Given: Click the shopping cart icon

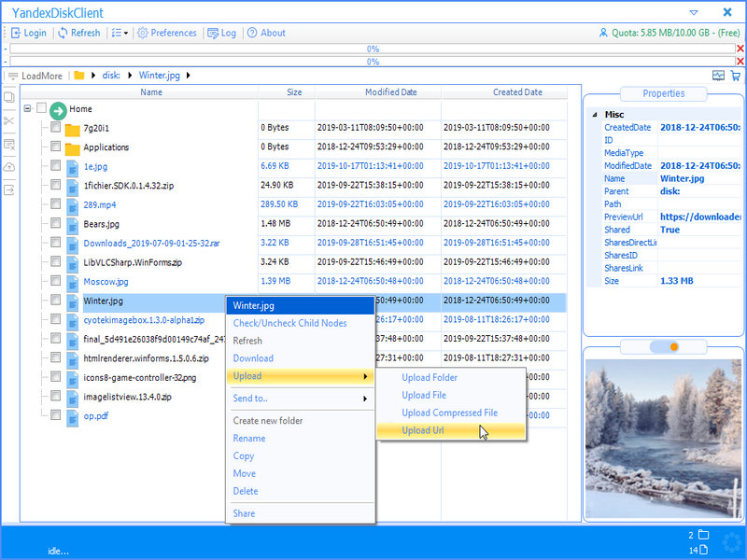Looking at the screenshot, I should (736, 76).
